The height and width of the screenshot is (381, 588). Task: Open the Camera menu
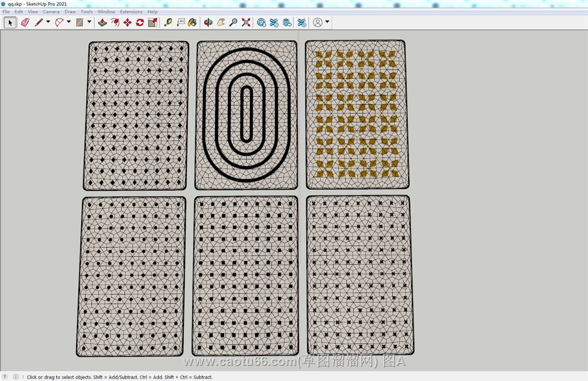51,12
